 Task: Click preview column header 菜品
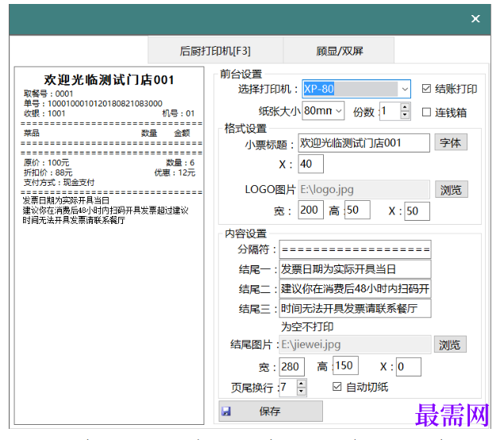tap(32, 133)
